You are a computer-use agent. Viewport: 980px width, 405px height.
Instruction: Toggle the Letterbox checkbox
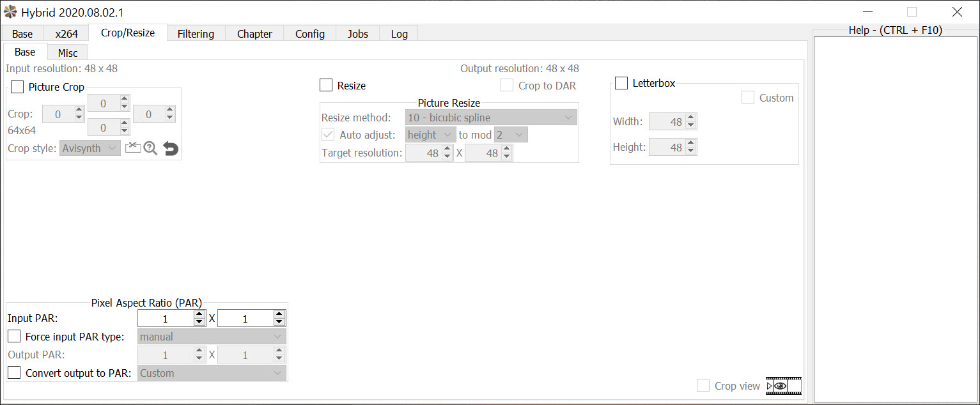point(621,83)
